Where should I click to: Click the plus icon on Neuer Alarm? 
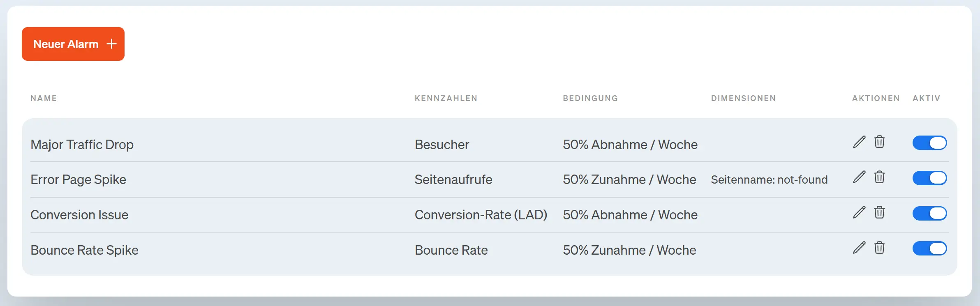click(x=111, y=44)
